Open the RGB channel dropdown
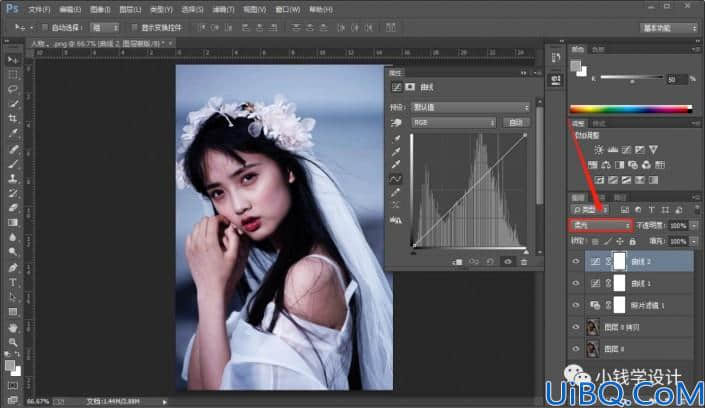The height and width of the screenshot is (408, 705). (453, 122)
